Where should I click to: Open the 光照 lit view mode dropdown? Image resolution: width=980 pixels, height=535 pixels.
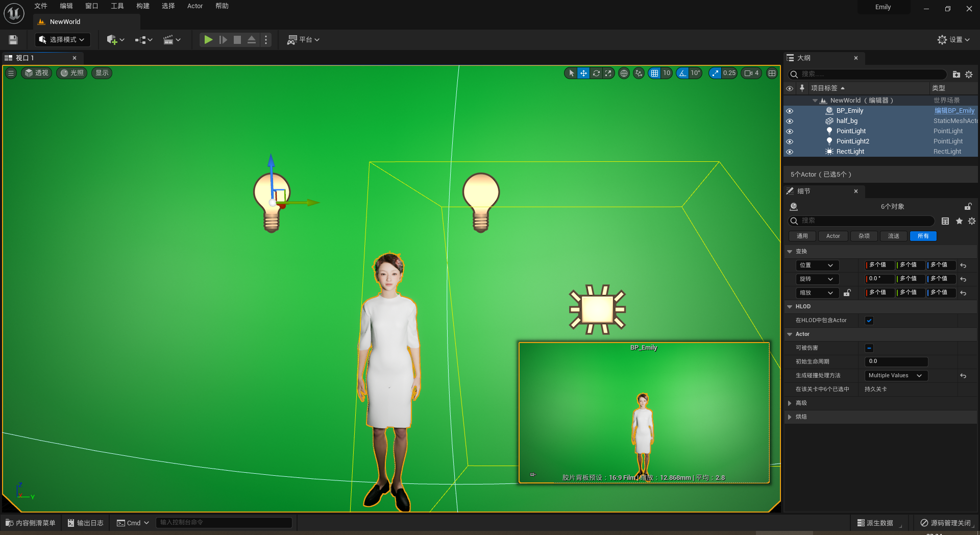[x=72, y=73]
